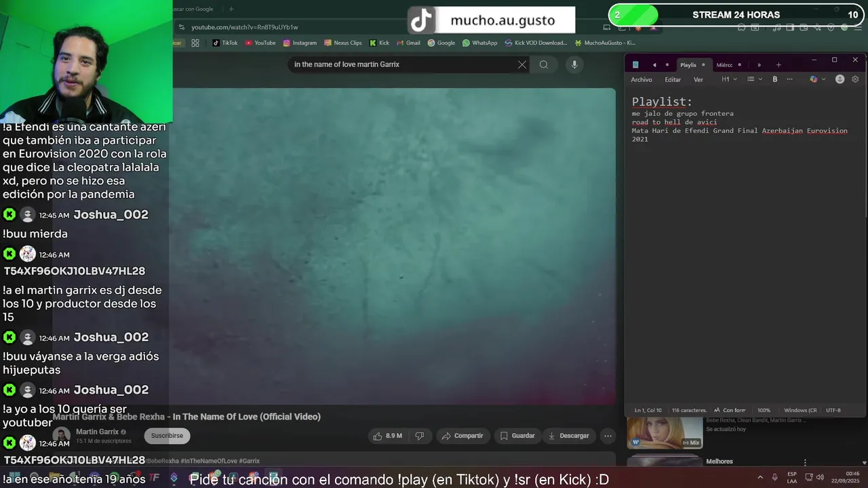Toggle bold formatting in Notepad
The image size is (868, 488).
[775, 79]
